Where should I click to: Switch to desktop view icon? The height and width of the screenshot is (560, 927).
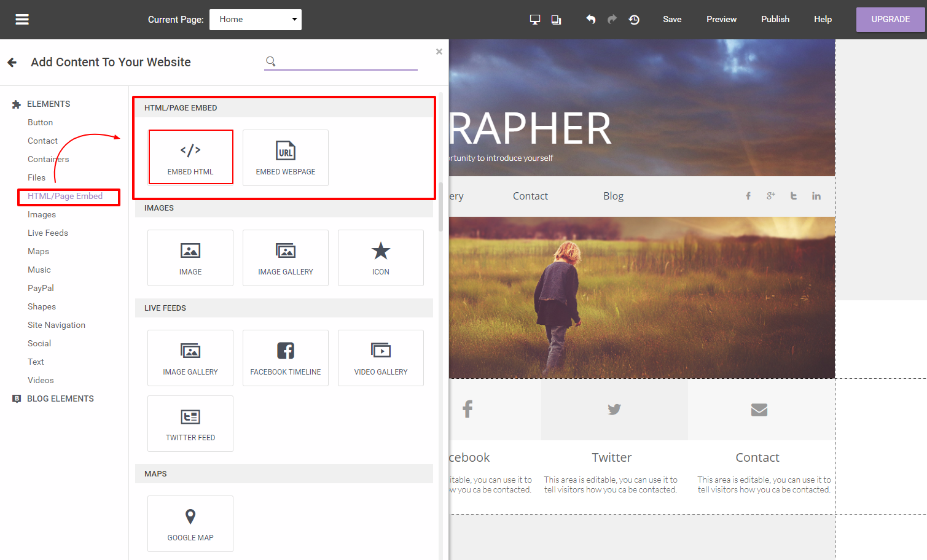tap(535, 20)
